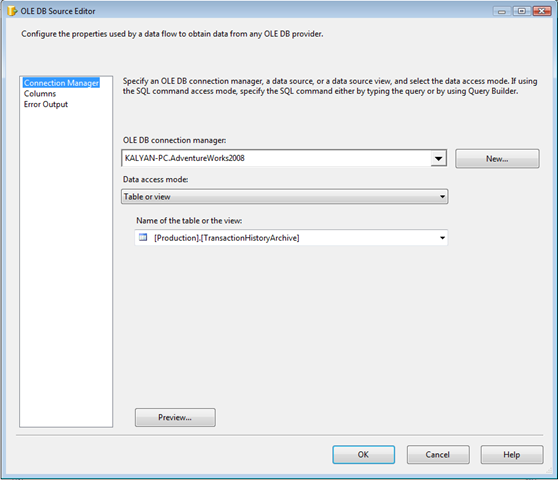The height and width of the screenshot is (480, 558).
Task: Expand the table or view name dropdown
Action: click(x=442, y=238)
